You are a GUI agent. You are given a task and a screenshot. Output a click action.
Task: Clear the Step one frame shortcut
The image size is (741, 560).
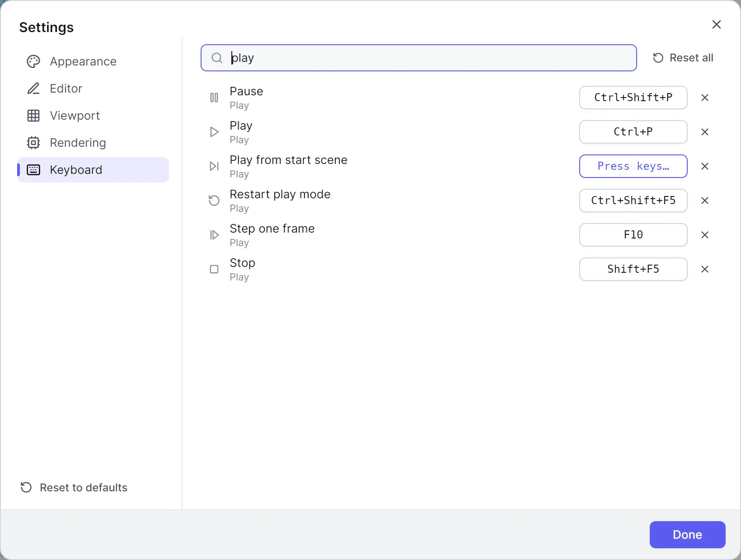click(x=705, y=235)
